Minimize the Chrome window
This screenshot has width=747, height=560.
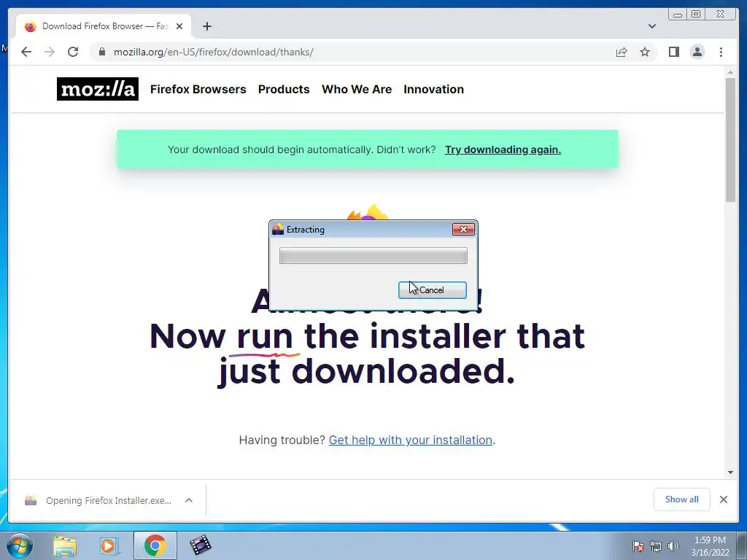(678, 15)
